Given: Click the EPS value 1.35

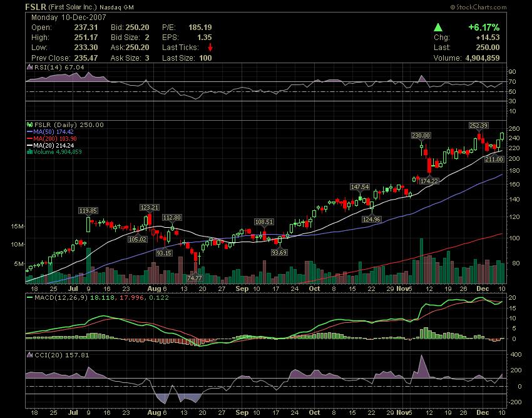Looking at the screenshot, I should pos(205,38).
